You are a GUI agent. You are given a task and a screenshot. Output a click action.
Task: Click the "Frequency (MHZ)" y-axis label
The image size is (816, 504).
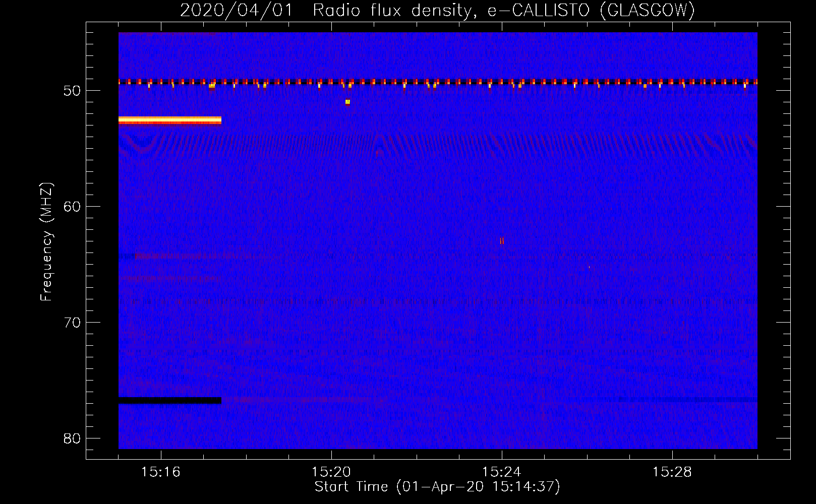click(46, 242)
